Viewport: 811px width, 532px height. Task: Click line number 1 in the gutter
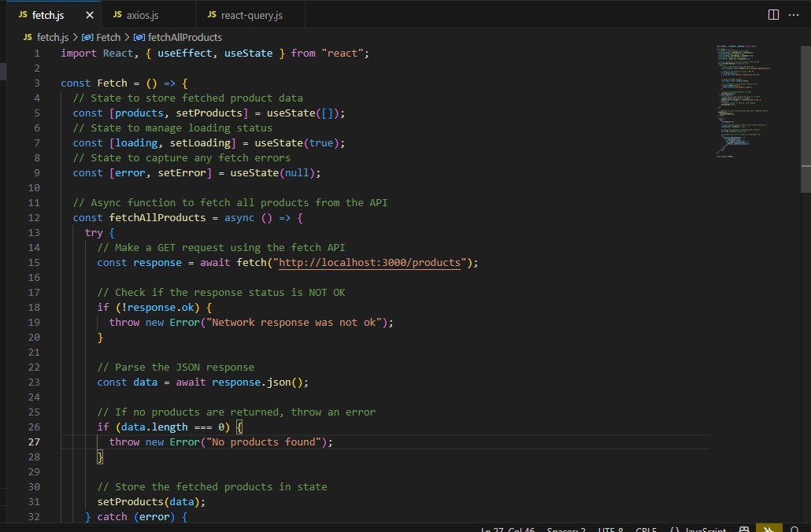[37, 54]
